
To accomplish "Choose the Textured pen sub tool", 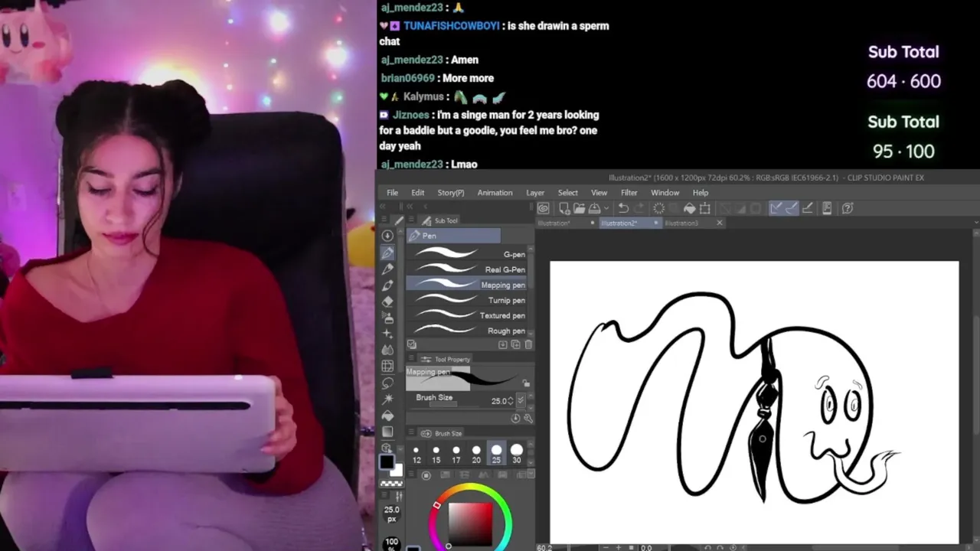I will pos(466,315).
